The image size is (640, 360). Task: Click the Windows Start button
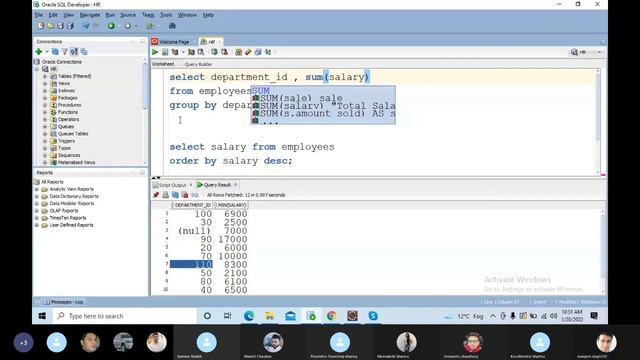click(42, 316)
